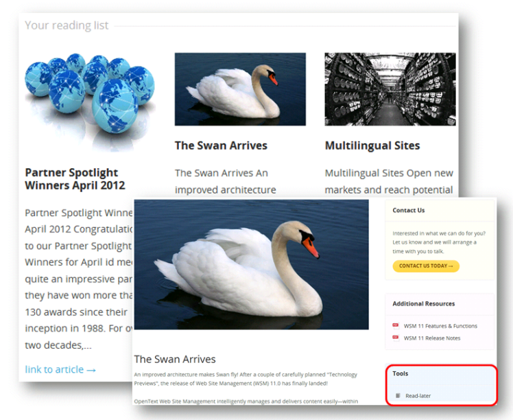Screen dimensions: 513x420
Task: Click the large swan article image
Action: click(251, 264)
